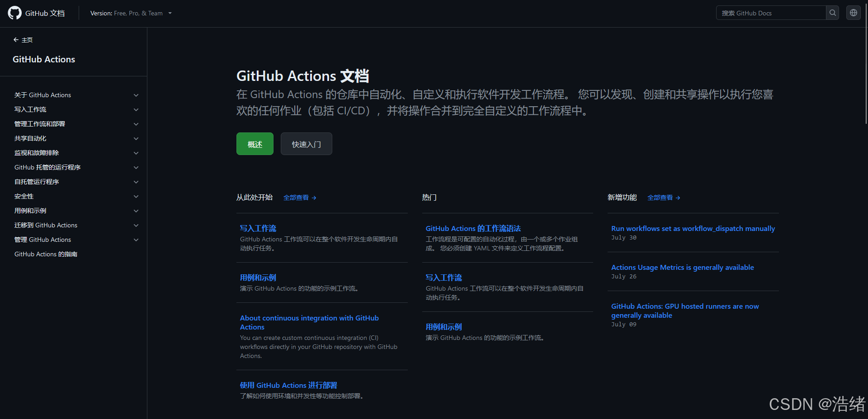Expand the 关于 GitHub Actions section chevron

pyautogui.click(x=136, y=95)
